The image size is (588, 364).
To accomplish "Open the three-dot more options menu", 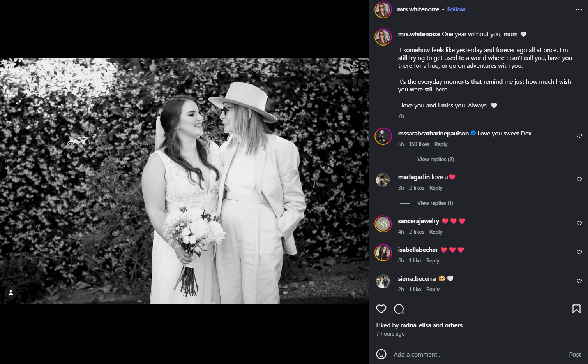I will (579, 10).
